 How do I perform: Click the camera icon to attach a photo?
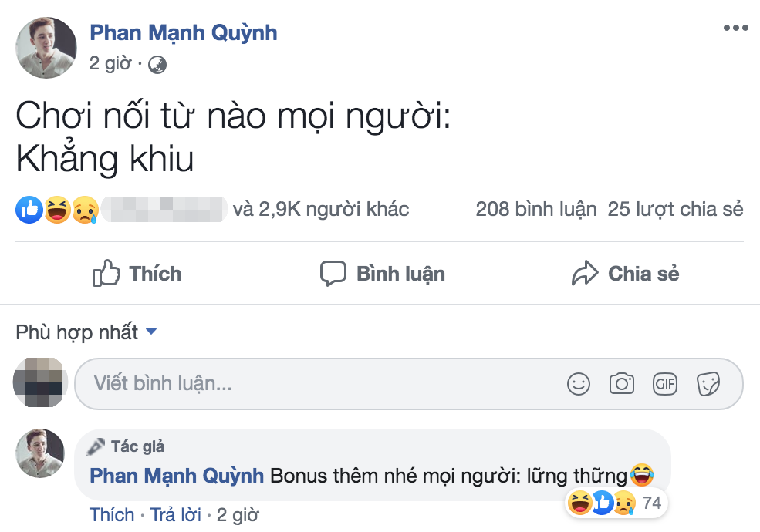[x=622, y=382]
